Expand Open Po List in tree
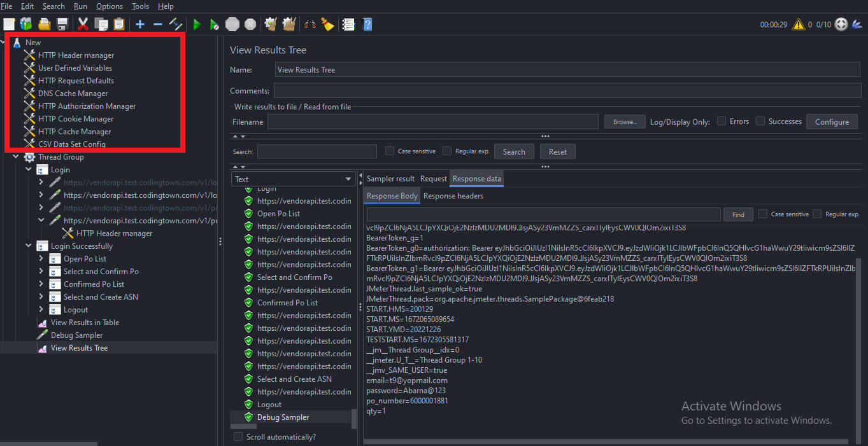The width and height of the screenshot is (868, 446). [41, 259]
